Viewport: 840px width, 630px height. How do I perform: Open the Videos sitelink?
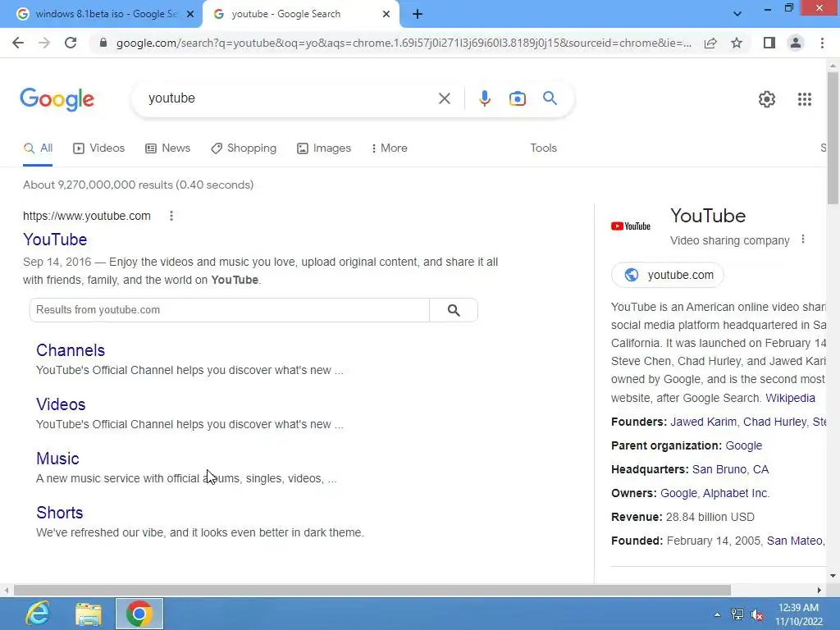tap(61, 404)
